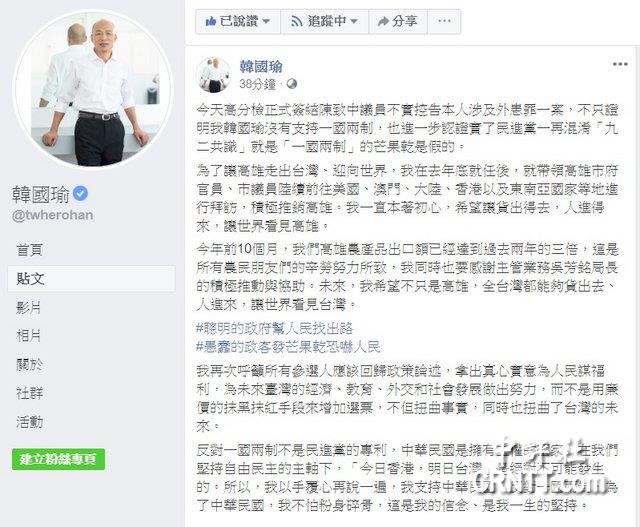This screenshot has width=640, height=527.
Task: Click hashtag #聰明的政府幫人民找出路
Action: (x=274, y=329)
